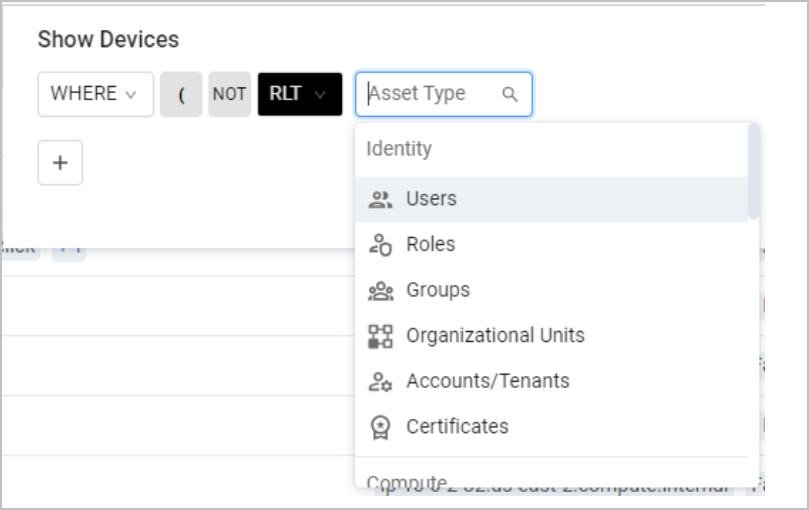Click the Groups icon

[380, 290]
